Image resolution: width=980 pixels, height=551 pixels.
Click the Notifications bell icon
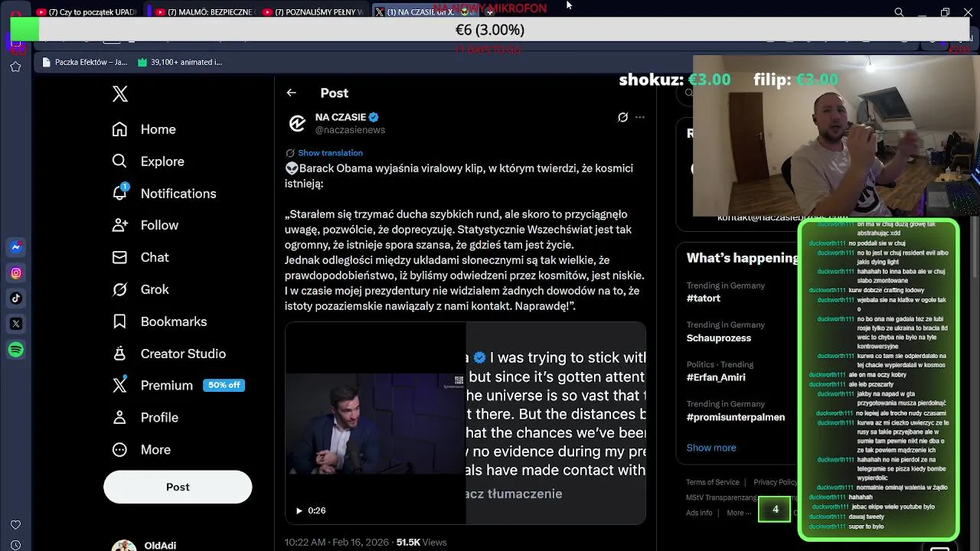click(x=119, y=193)
